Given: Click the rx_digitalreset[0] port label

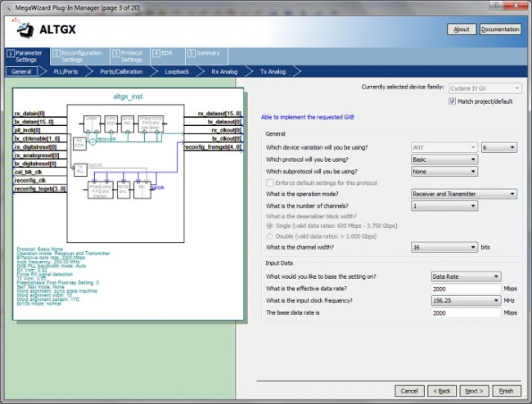Looking at the screenshot, I should coord(35,146).
